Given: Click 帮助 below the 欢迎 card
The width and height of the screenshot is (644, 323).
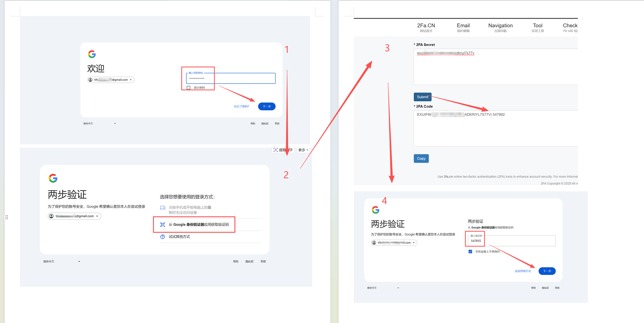Looking at the screenshot, I should [x=253, y=123].
